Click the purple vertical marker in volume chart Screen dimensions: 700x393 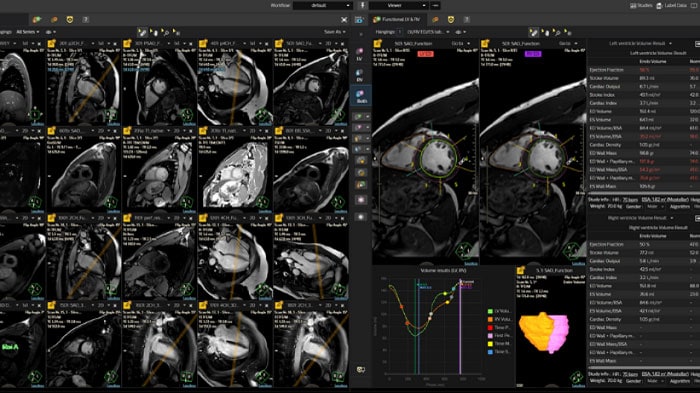[460, 326]
